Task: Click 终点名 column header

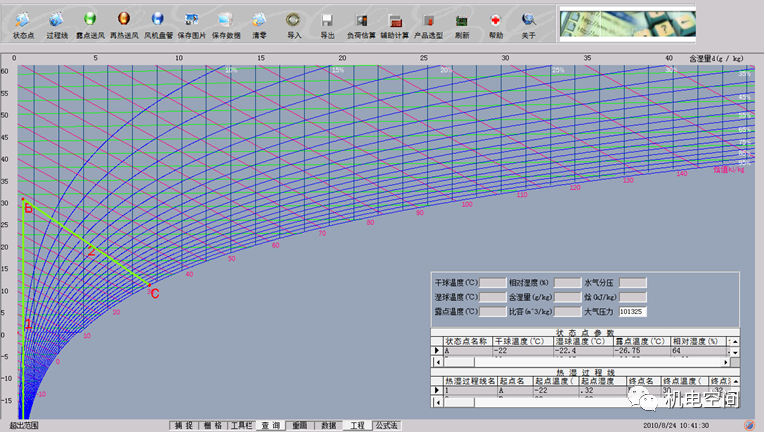Action: [x=644, y=381]
